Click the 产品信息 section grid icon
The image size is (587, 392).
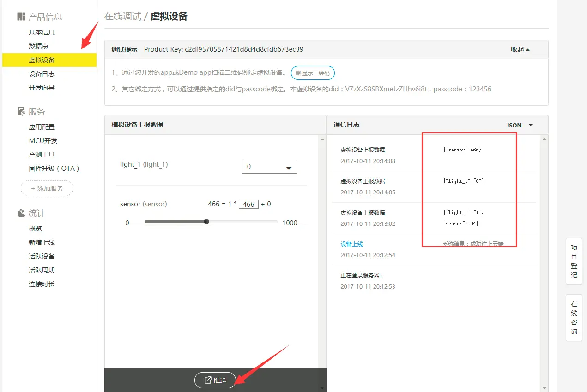[x=21, y=17]
